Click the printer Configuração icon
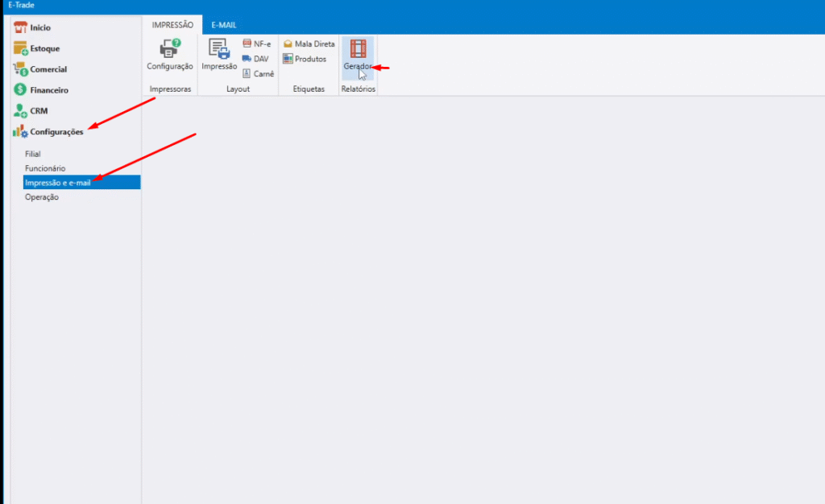825x504 pixels. (x=170, y=49)
